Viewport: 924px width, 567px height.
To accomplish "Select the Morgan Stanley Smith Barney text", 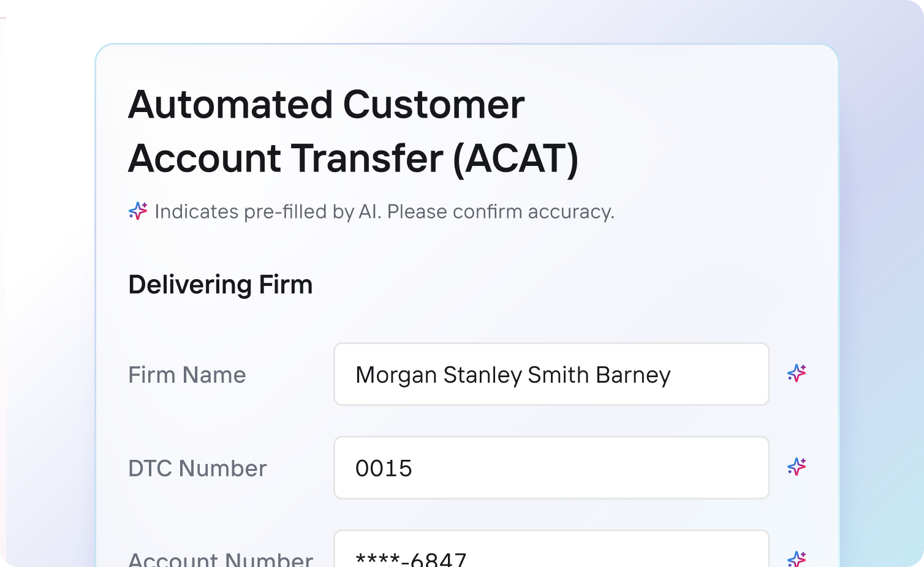I will coord(513,374).
